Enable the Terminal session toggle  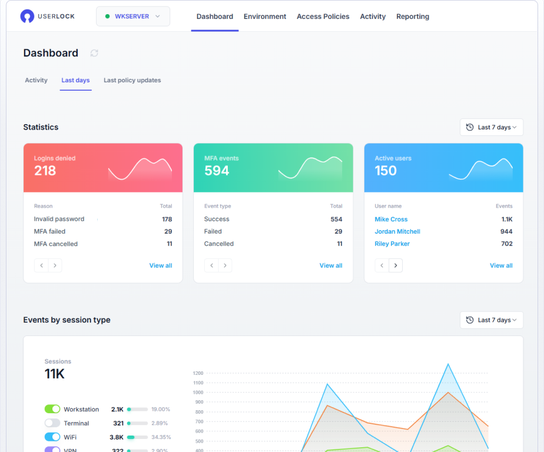click(52, 423)
